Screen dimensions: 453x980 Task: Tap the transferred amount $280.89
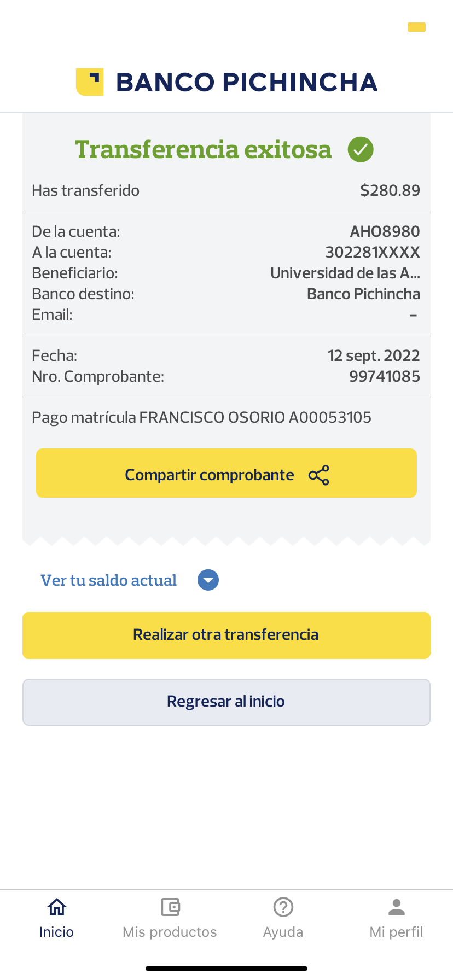(x=390, y=190)
